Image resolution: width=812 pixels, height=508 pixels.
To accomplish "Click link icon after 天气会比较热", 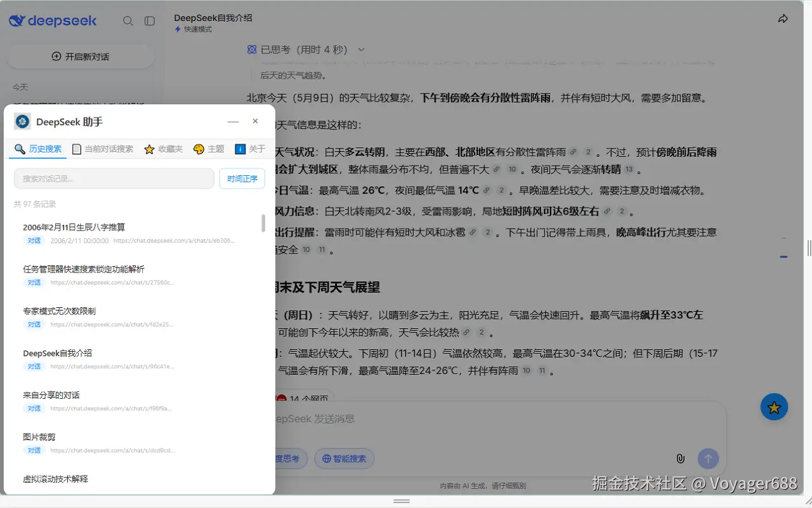I will click(x=466, y=332).
